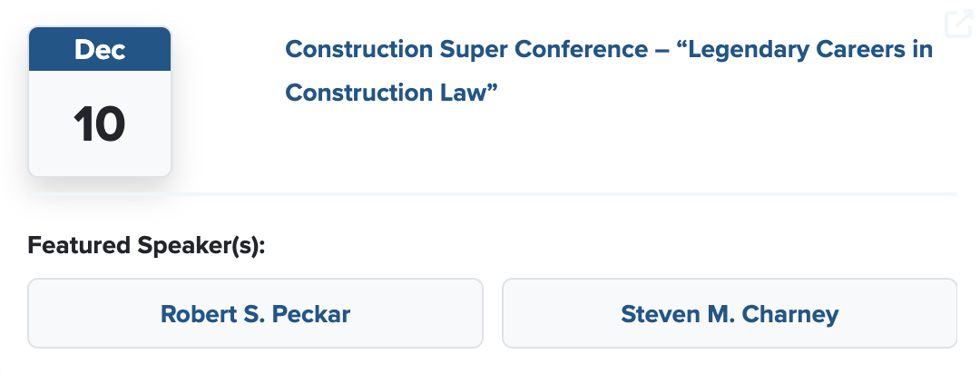Click the word "Construction Law" on second title line
This screenshot has height=374, width=980.
[x=393, y=93]
